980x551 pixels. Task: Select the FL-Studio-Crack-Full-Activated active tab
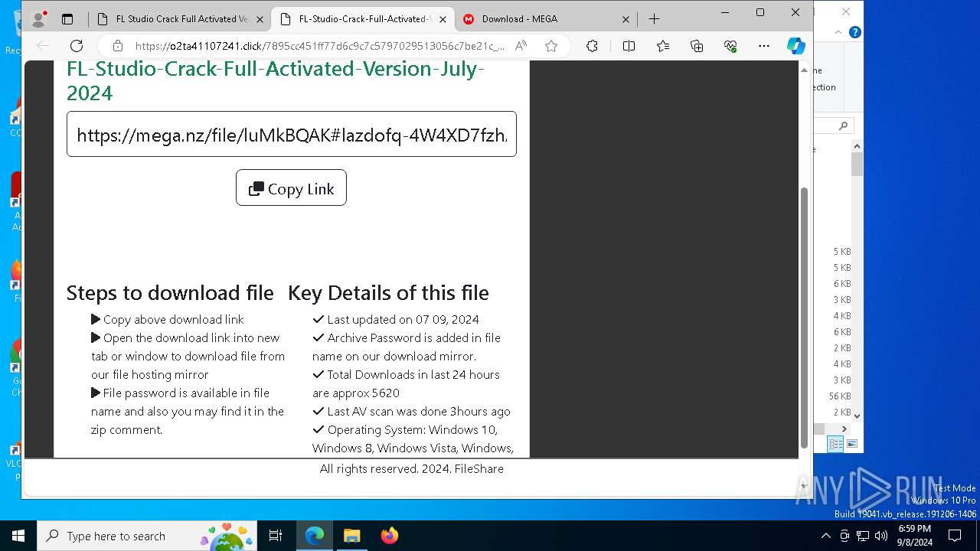click(x=363, y=19)
